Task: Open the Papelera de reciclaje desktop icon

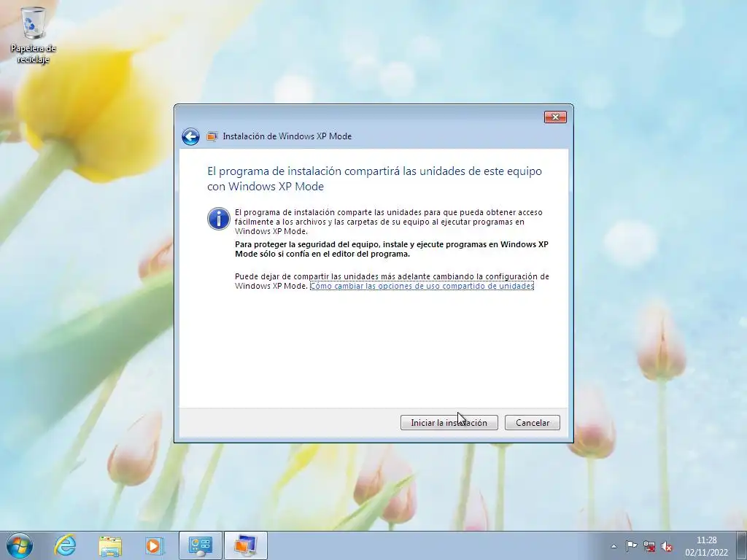Action: pos(34,35)
